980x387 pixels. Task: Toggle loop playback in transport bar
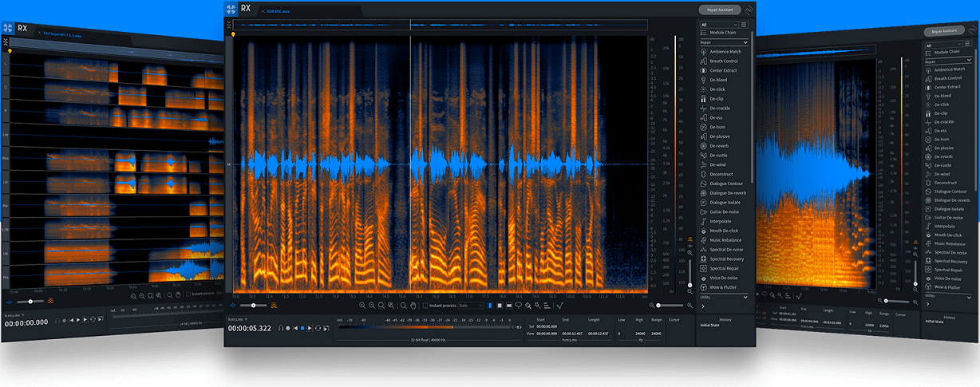point(318,328)
